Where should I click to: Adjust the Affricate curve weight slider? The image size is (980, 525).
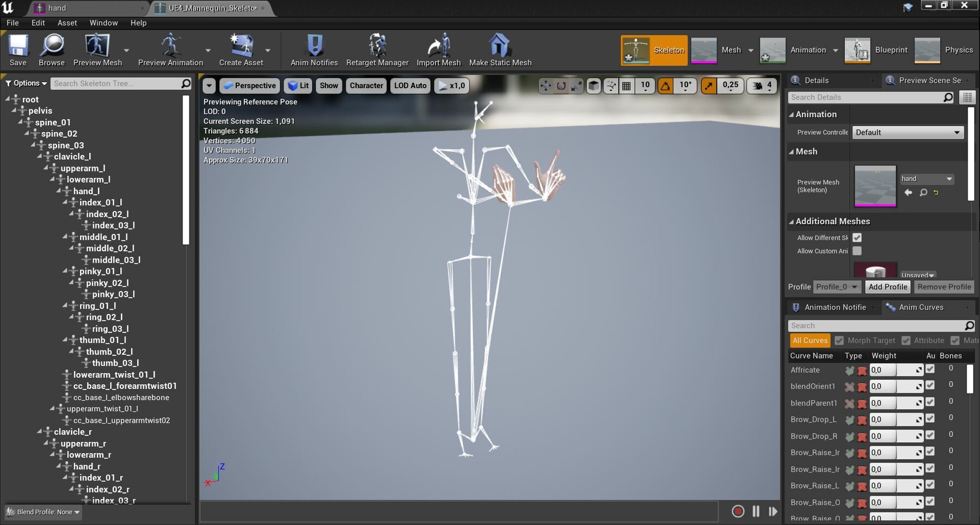909,369
